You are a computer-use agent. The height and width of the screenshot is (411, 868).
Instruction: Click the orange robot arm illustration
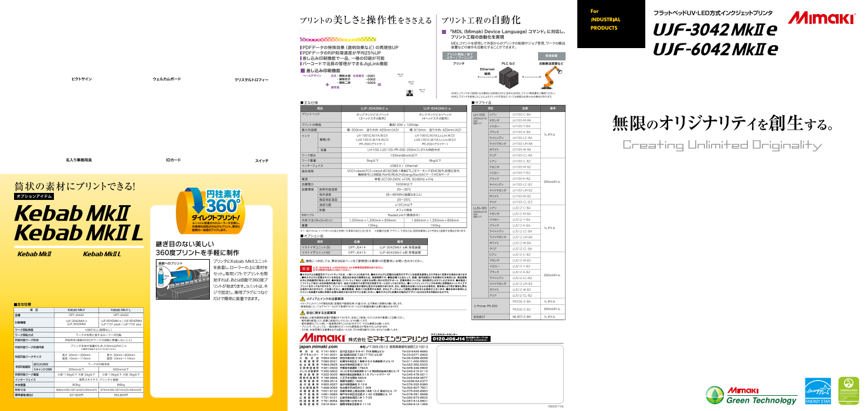550,76
